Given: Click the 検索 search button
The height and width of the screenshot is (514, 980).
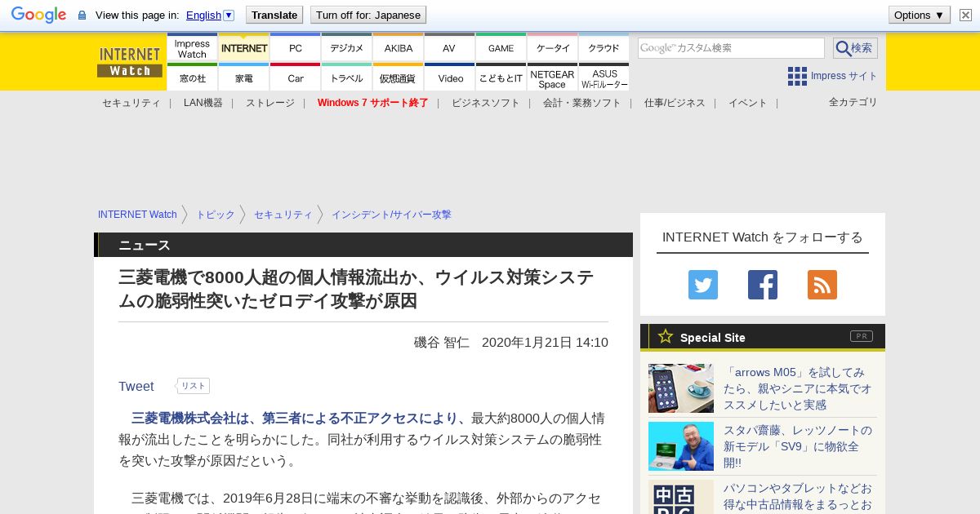Looking at the screenshot, I should (855, 48).
